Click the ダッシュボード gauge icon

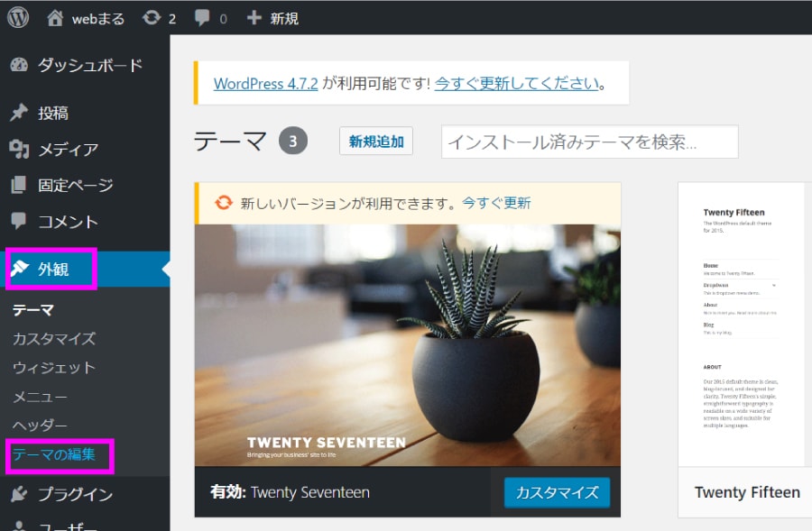[19, 65]
